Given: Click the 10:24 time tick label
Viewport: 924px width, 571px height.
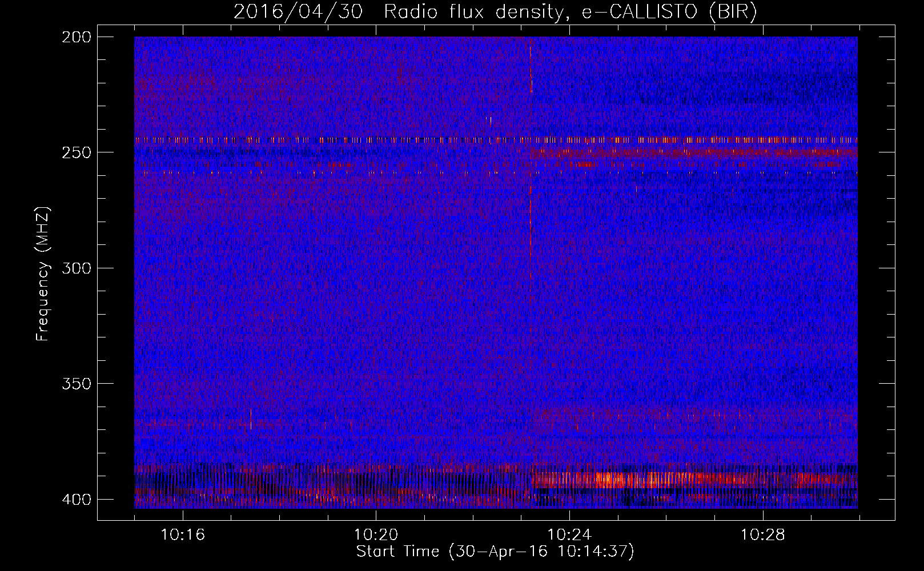Looking at the screenshot, I should (x=569, y=535).
